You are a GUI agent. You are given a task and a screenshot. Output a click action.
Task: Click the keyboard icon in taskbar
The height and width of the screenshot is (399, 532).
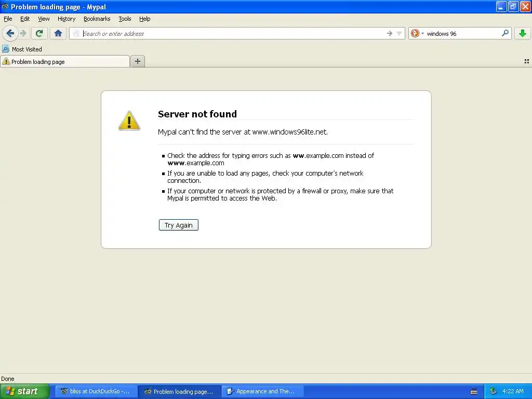click(x=474, y=392)
